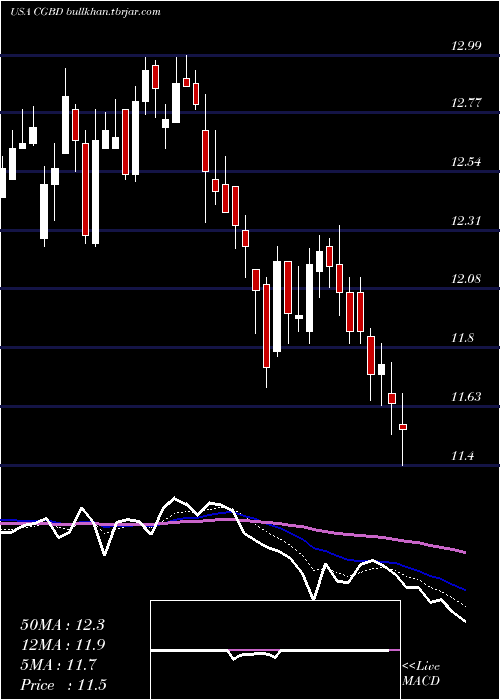Screen dimensions: 500x700
Task: Click the '50MA : 12.3' readout
Action: [x=62, y=625]
